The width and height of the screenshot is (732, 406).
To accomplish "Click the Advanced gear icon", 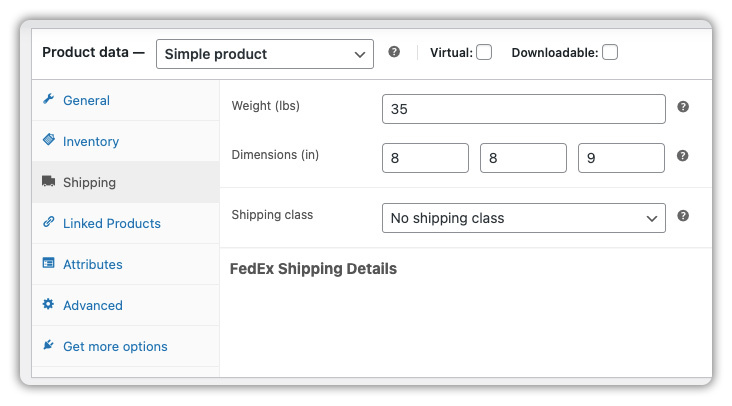I will (49, 304).
